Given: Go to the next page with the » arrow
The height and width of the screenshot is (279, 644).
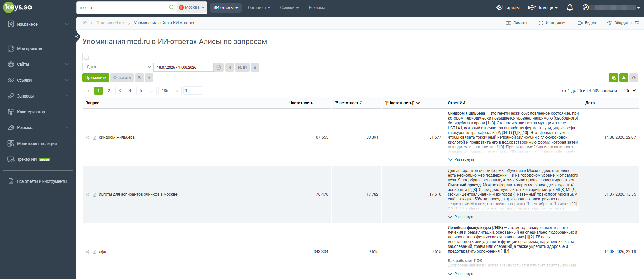Looking at the screenshot, I should (x=177, y=91).
